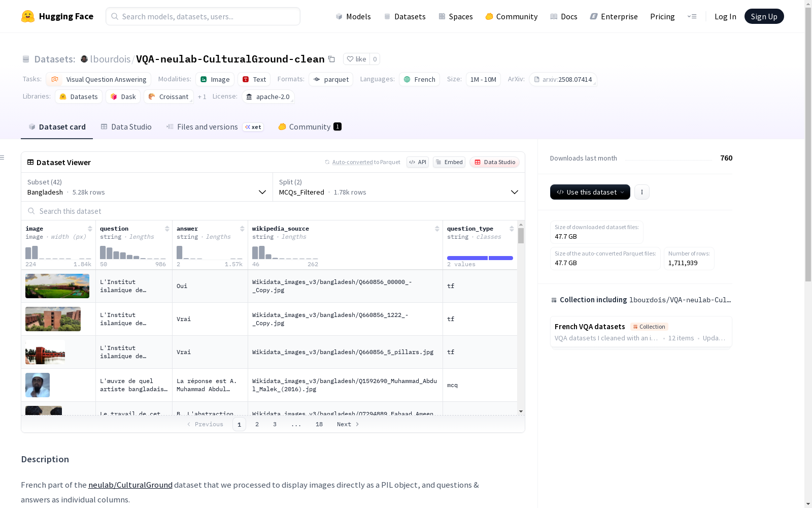This screenshot has width=812, height=508.
Task: Open Community in the top navigation
Action: tap(512, 16)
